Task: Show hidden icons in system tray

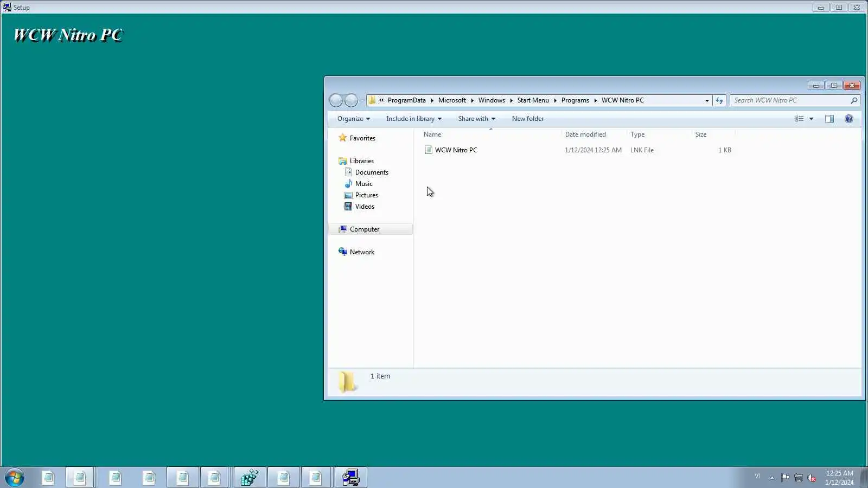Action: 772,478
